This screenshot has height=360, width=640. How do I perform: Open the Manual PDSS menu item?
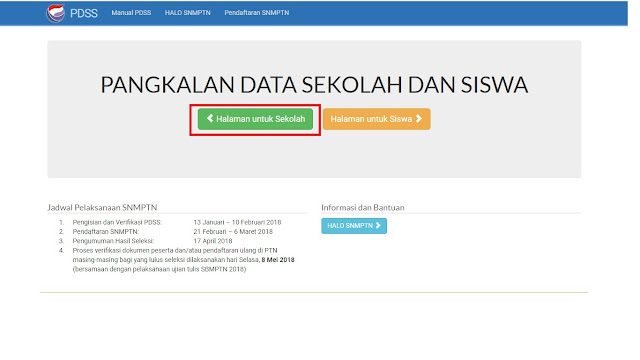click(131, 13)
